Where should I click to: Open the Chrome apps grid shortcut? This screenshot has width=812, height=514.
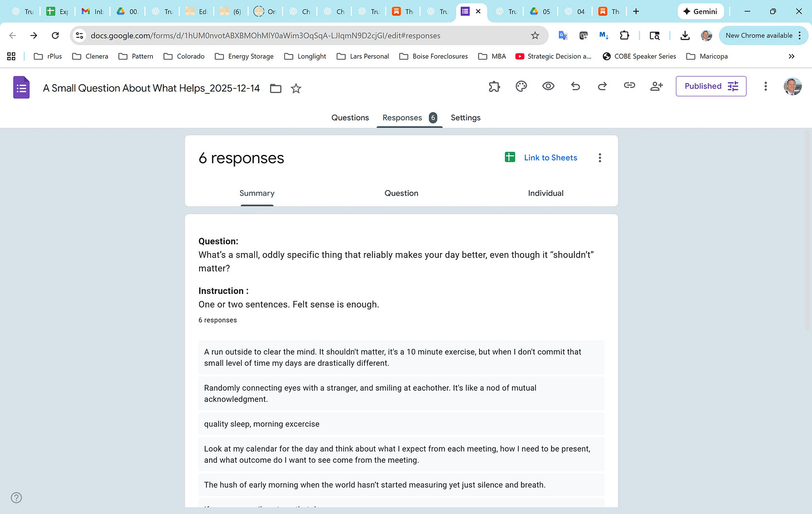tap(11, 56)
